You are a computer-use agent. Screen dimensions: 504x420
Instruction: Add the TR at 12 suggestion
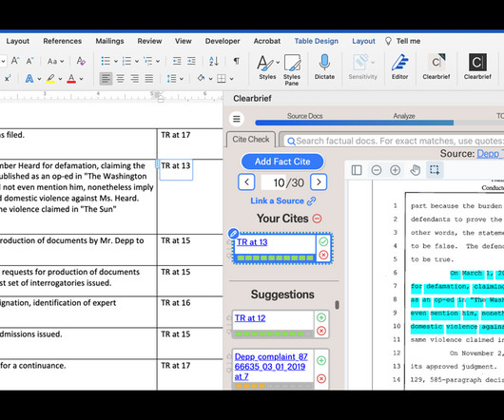(x=321, y=317)
